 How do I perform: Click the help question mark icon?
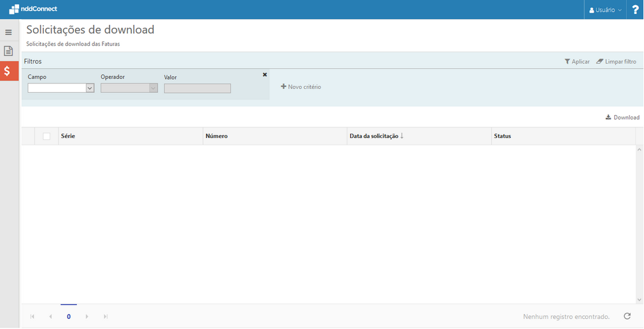point(634,10)
